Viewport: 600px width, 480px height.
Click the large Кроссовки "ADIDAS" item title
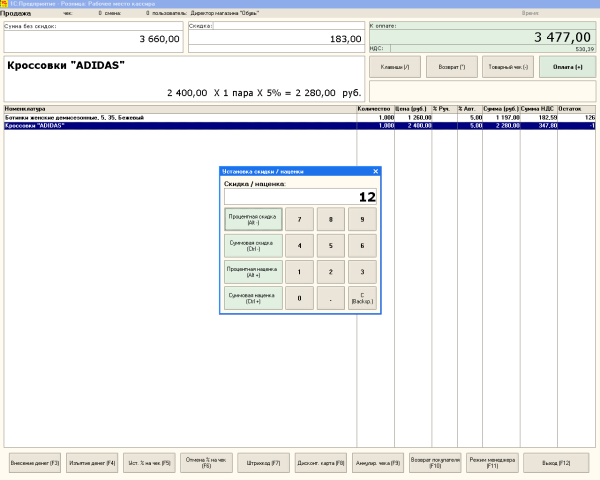tap(66, 65)
